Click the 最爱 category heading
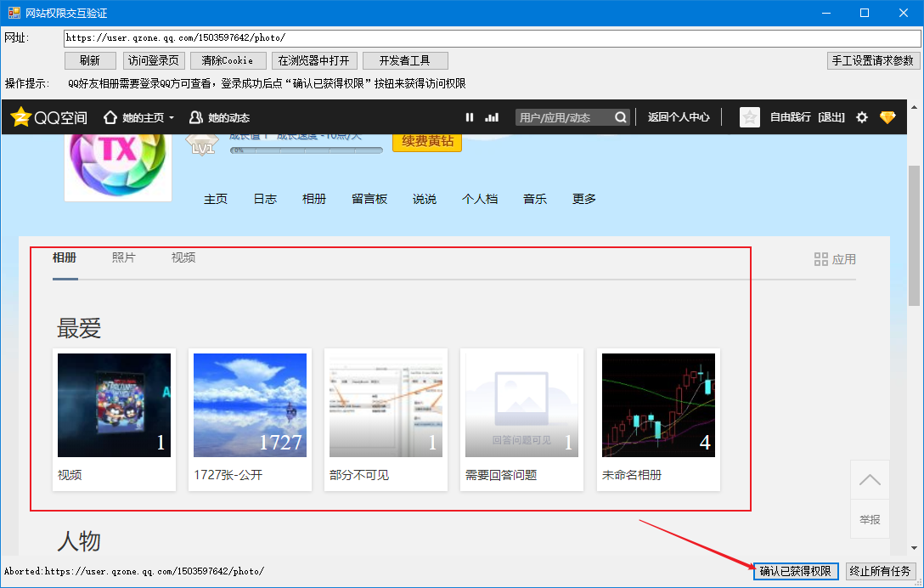This screenshot has height=588, width=924. click(79, 329)
